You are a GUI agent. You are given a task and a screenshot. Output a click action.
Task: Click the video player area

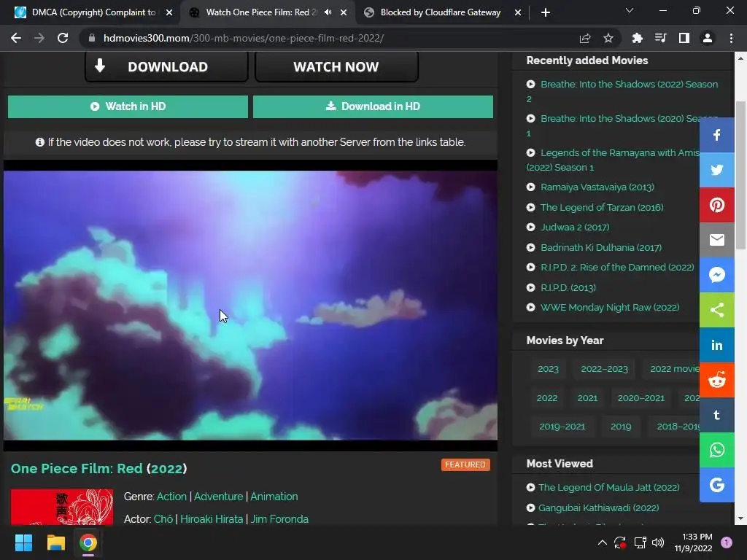tap(250, 306)
